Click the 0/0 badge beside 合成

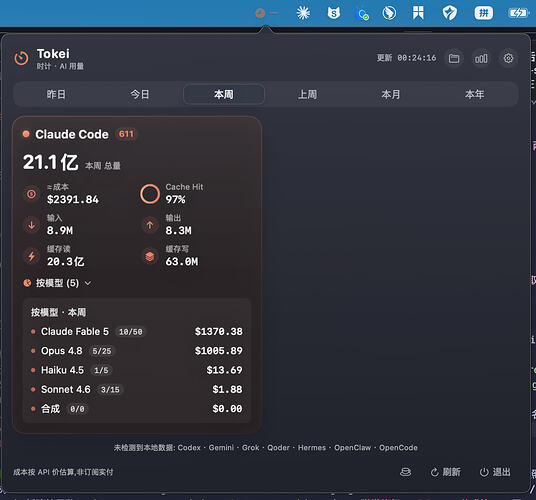point(77,409)
